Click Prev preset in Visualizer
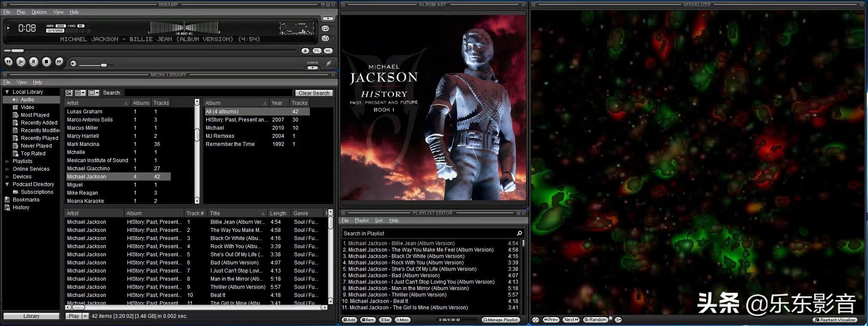 (551, 320)
